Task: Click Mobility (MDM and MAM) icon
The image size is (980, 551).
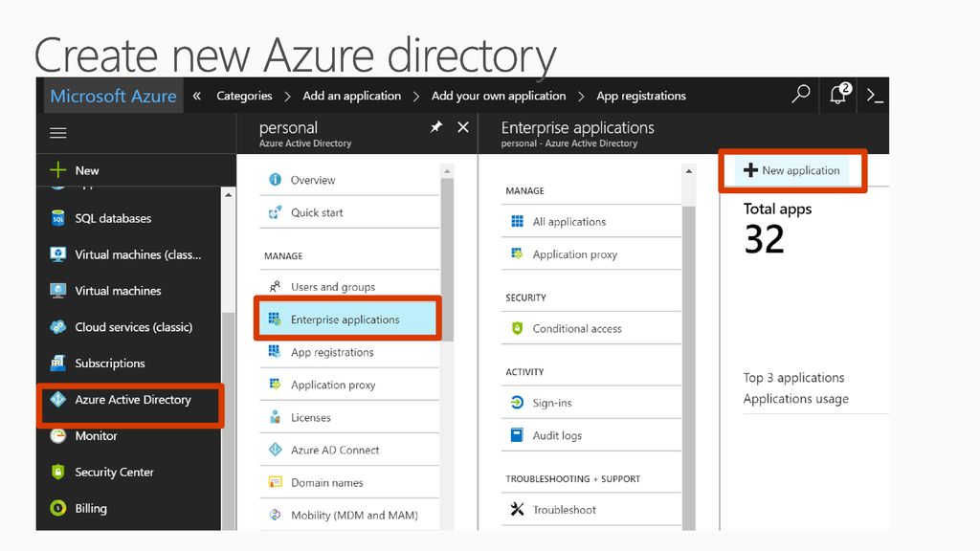Action: tap(275, 515)
